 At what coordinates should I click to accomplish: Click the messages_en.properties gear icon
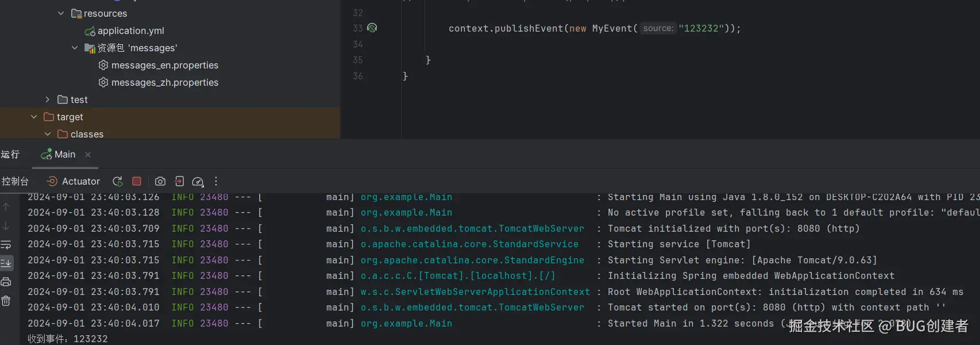click(x=103, y=65)
